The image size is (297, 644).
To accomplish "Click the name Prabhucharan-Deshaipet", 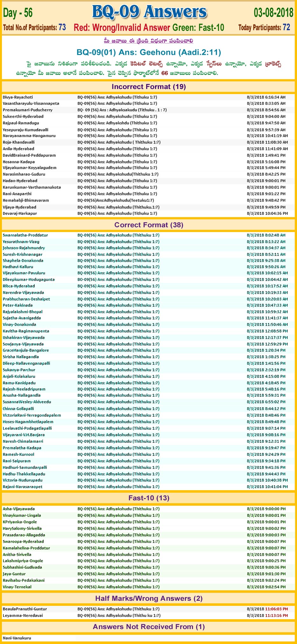I will click(26, 299).
